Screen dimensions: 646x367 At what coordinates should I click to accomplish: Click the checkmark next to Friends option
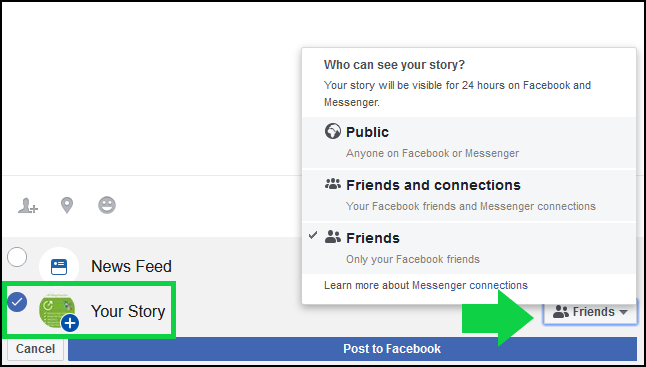(313, 235)
